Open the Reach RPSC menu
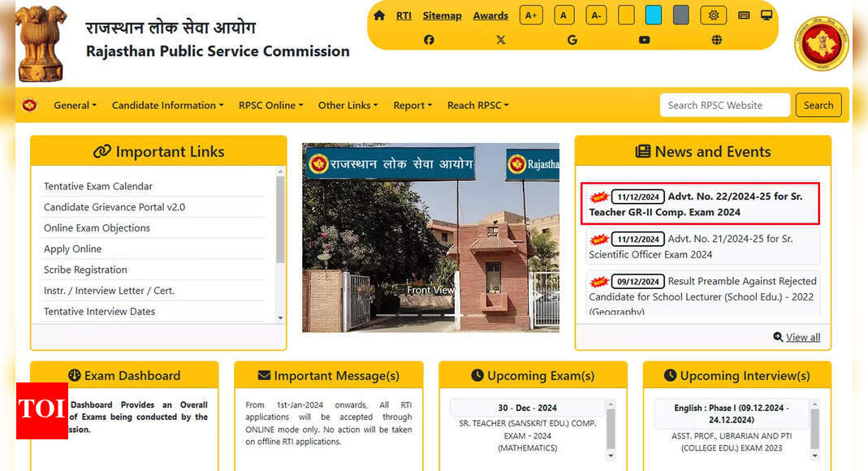The height and width of the screenshot is (471, 868). (477, 105)
